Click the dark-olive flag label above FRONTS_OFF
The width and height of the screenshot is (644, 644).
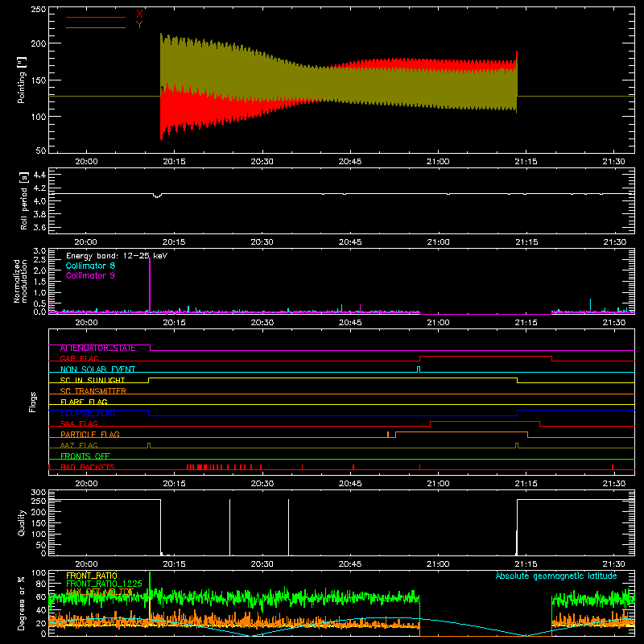(79, 445)
